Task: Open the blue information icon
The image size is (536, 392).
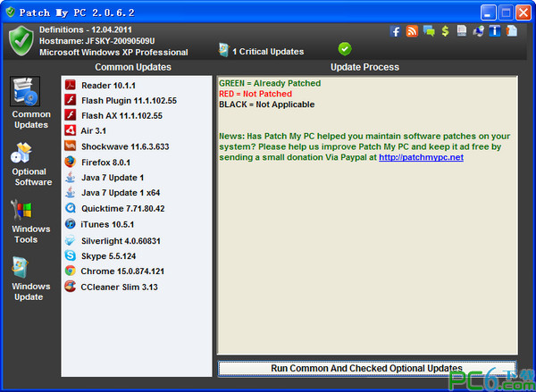Action: 495,31
